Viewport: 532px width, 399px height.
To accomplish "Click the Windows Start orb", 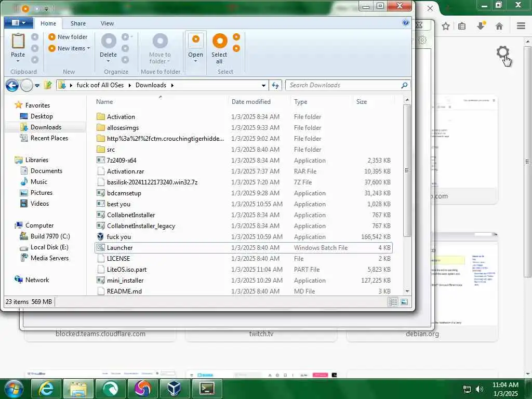I will click(x=14, y=389).
